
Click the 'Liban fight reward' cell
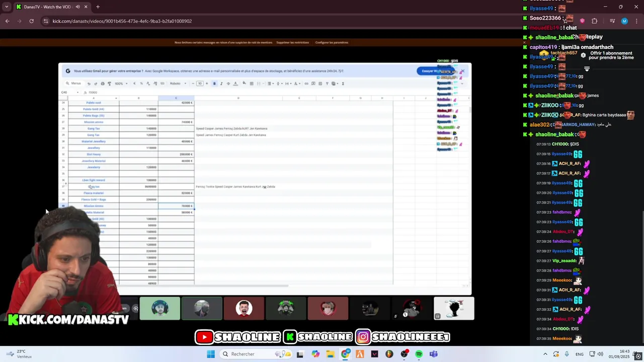click(94, 180)
